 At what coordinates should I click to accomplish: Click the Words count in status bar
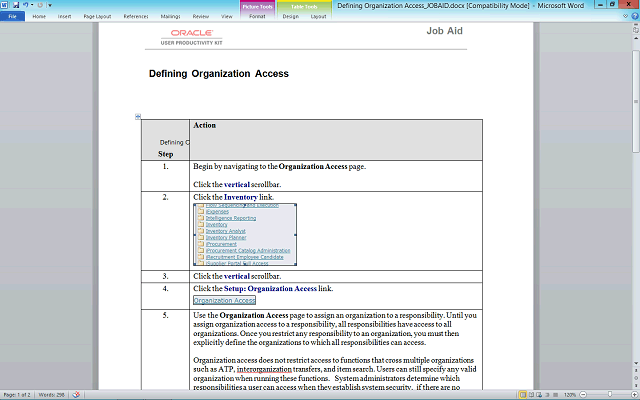[x=52, y=395]
